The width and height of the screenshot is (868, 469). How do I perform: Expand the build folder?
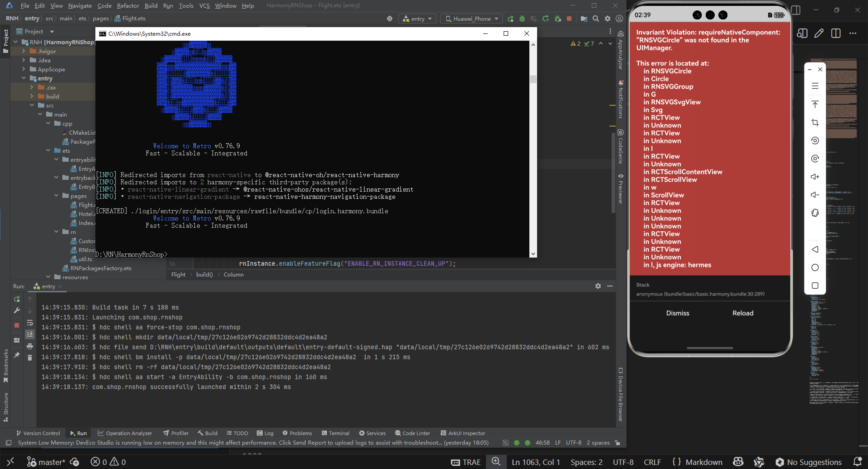32,96
